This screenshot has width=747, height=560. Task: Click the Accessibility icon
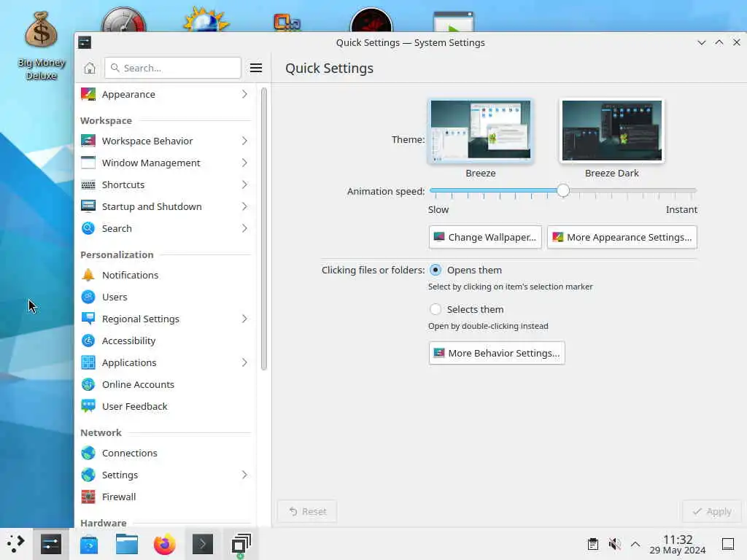click(x=88, y=341)
